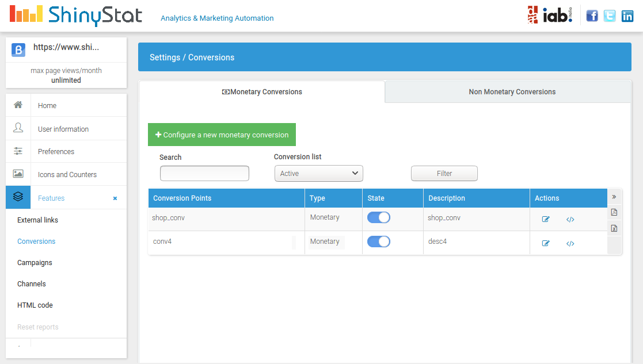The image size is (643, 364).
Task: Open Campaigns in the Features submenu
Action: 35,263
